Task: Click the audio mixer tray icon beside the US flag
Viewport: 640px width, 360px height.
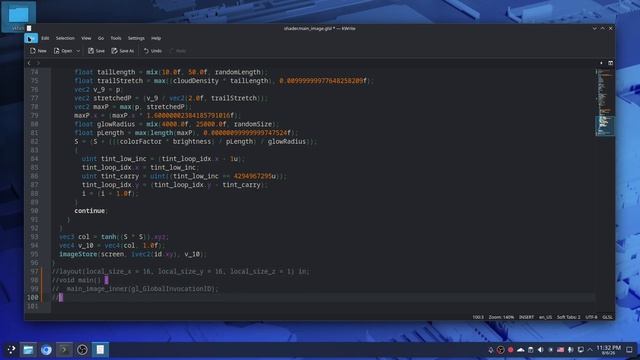Action: (x=571, y=350)
